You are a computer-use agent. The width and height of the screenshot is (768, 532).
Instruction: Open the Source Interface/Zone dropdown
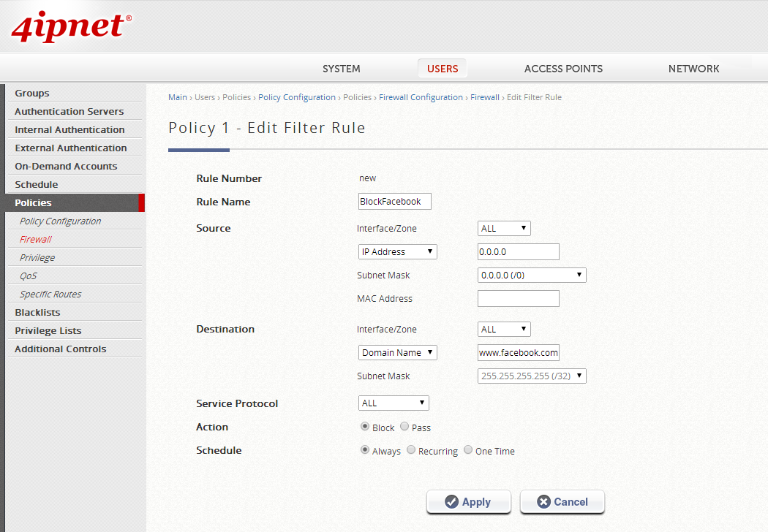[504, 229]
